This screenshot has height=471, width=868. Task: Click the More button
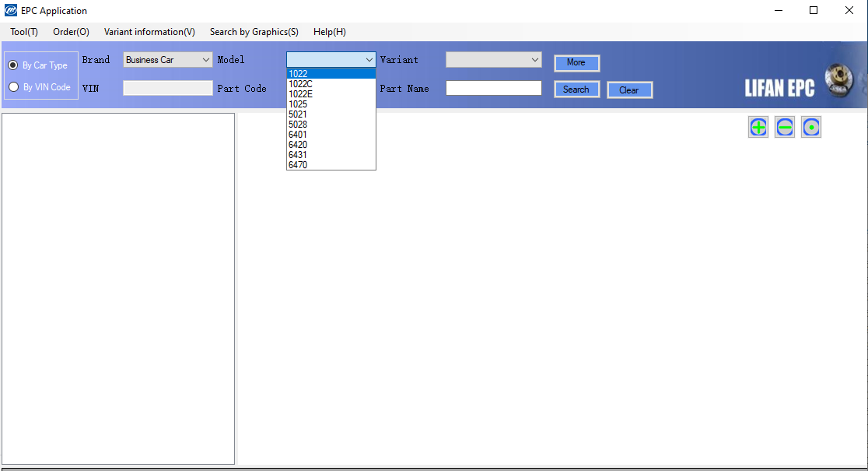(x=576, y=62)
